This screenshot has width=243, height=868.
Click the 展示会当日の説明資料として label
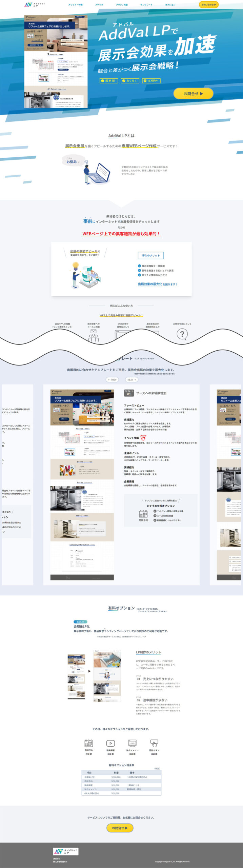[152, 325]
